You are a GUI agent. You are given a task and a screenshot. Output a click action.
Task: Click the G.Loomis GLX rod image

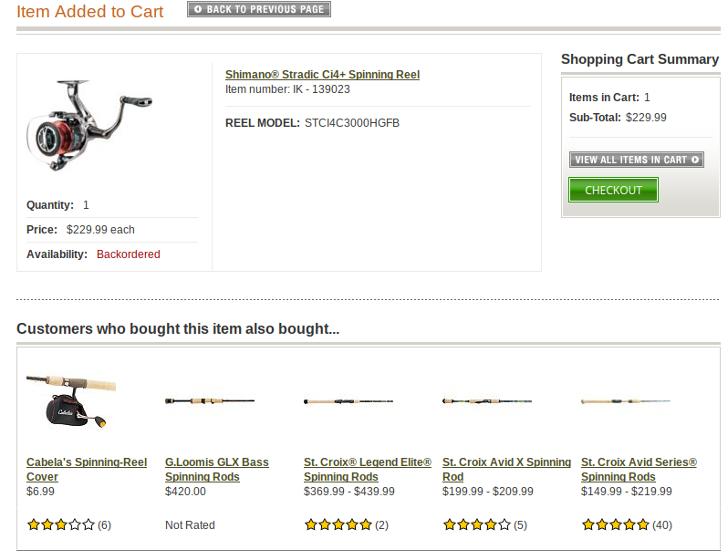pos(210,400)
